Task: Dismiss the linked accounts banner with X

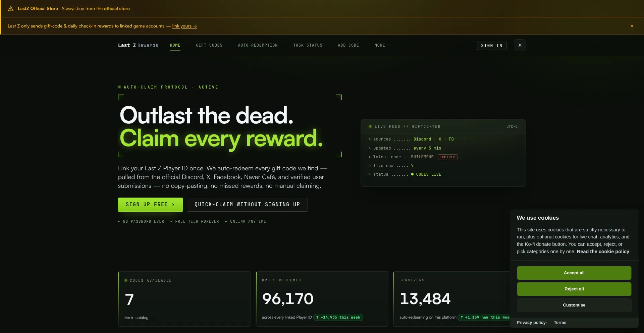Action: tap(632, 26)
